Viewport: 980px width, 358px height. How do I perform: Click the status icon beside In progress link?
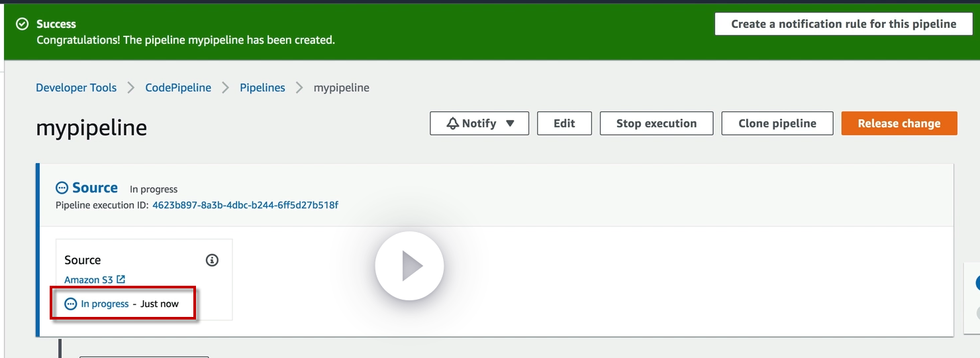pyautogui.click(x=71, y=304)
